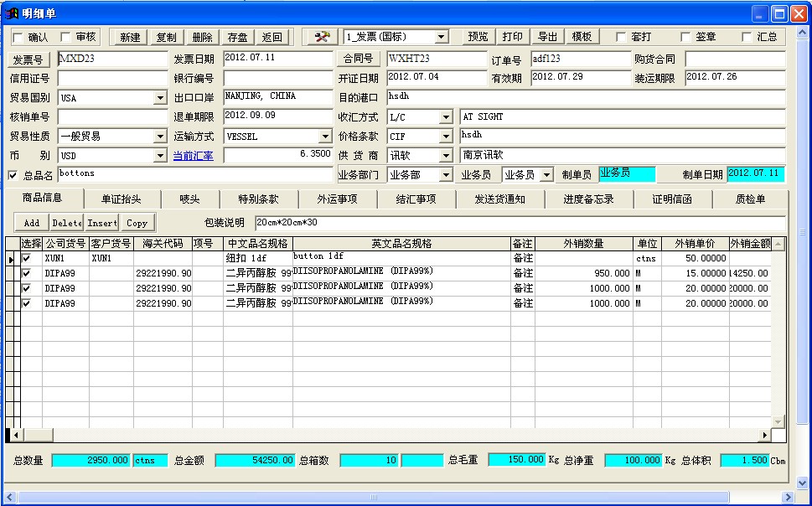Click the 打印 print button
Image resolution: width=812 pixels, height=506 pixels.
513,37
